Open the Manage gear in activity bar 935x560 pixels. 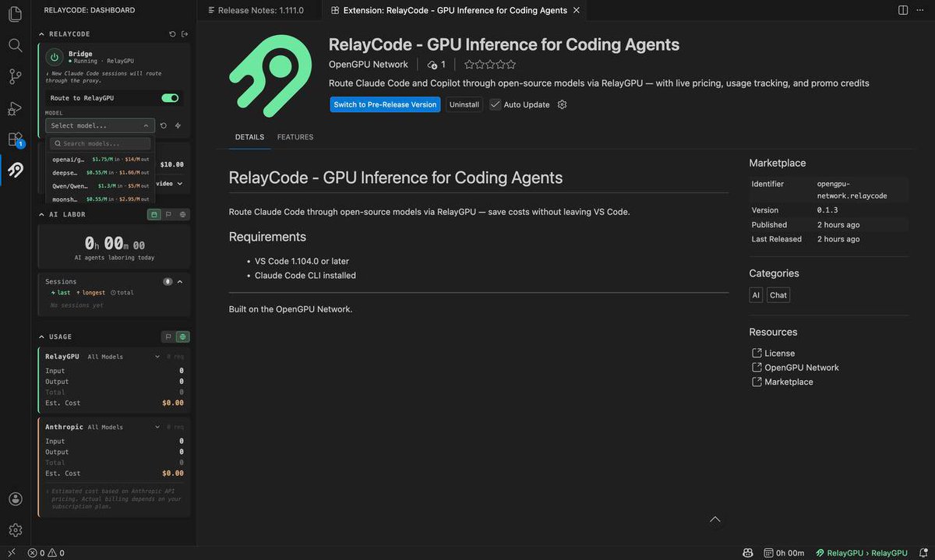tap(15, 530)
